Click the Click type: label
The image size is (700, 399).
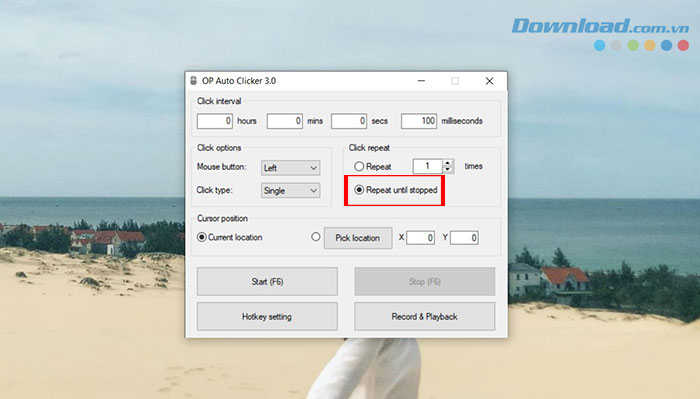214,190
